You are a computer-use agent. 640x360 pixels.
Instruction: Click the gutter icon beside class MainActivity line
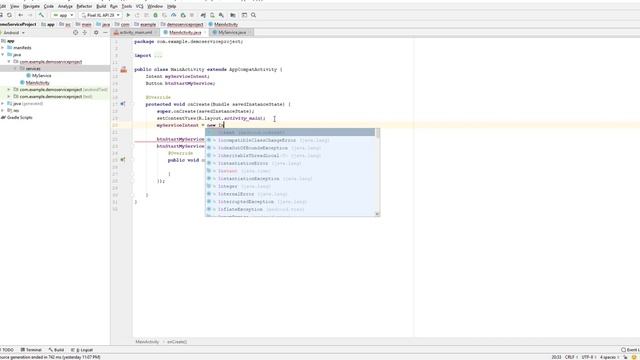(124, 70)
